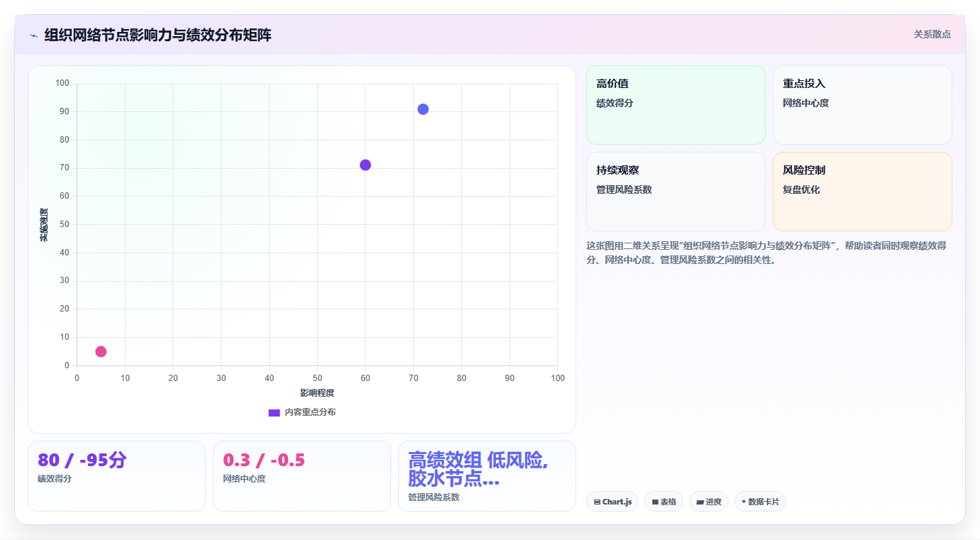Click the icon in the Chart.js chip
Viewport: 980px width, 540px height.
598,502
